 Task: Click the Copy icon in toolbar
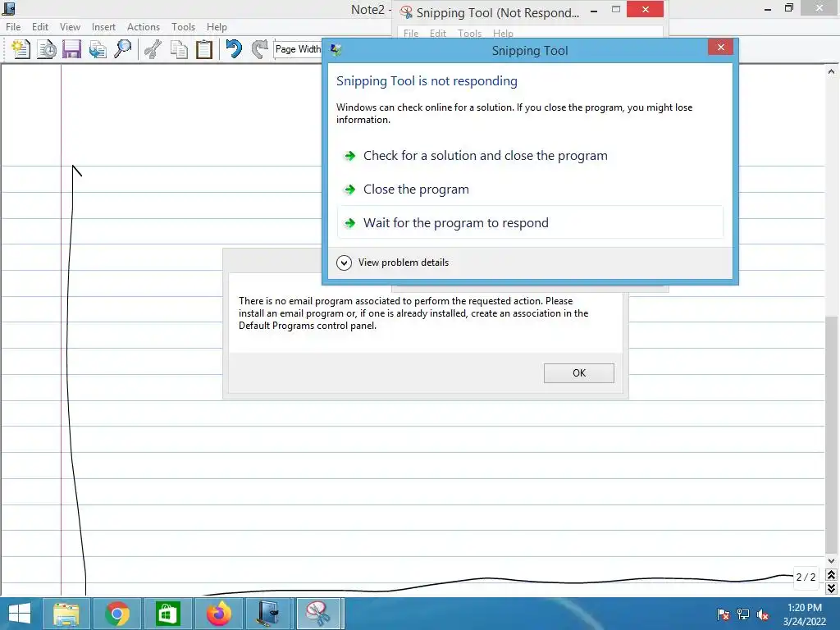pos(179,49)
